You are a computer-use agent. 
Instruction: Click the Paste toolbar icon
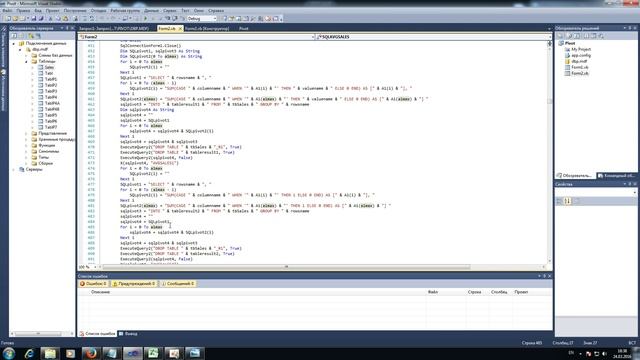(65, 18)
